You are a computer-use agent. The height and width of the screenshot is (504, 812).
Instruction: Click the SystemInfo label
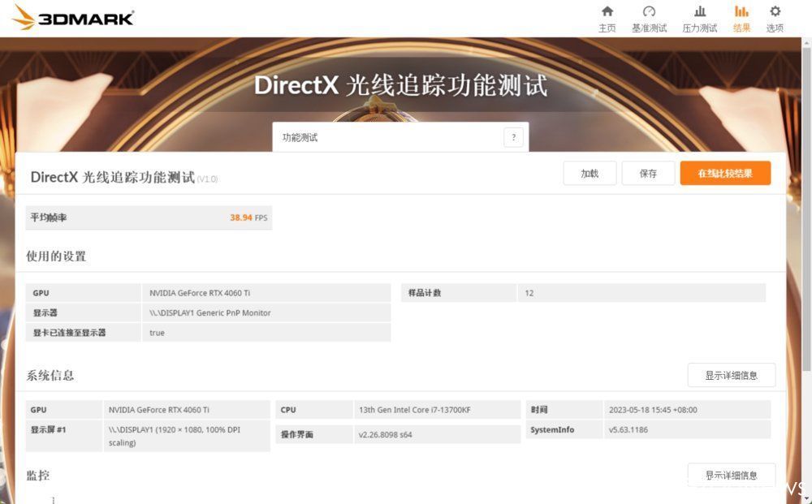[x=552, y=429]
